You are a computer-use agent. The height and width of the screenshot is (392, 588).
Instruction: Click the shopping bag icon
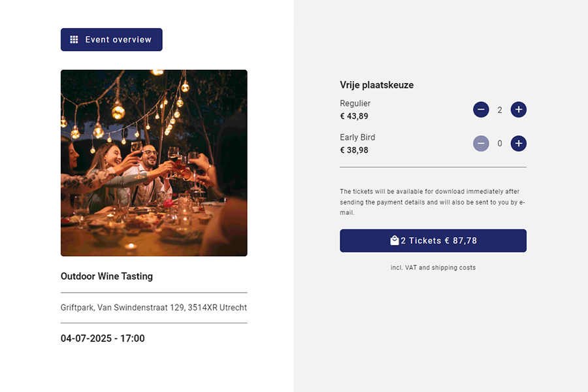(x=395, y=240)
